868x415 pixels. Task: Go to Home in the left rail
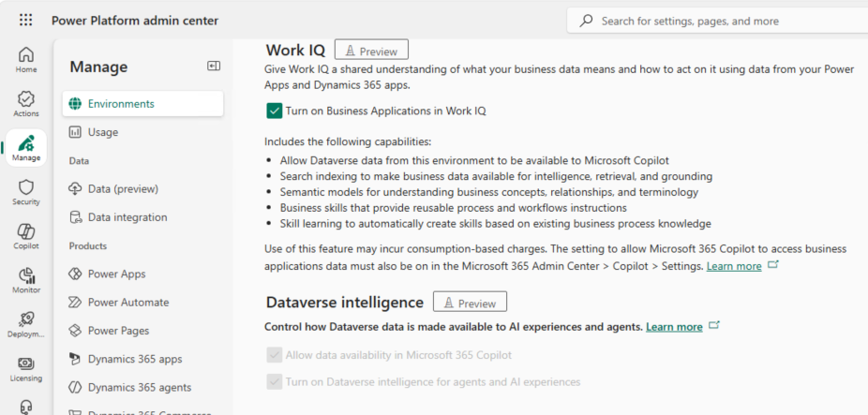point(26,60)
